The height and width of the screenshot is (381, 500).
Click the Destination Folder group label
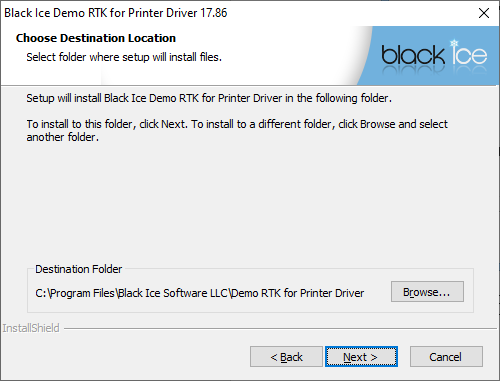(79, 269)
